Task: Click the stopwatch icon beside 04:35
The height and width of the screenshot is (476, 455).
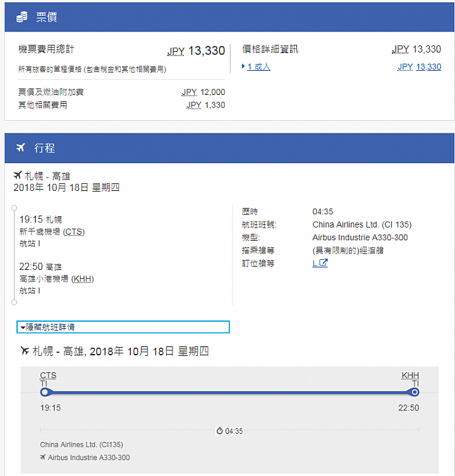Action: pos(219,430)
